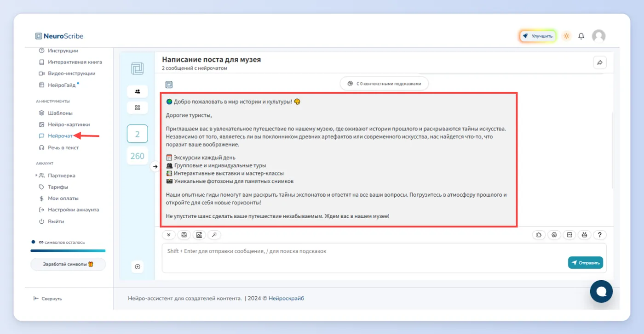Image resolution: width=644 pixels, height=334 pixels.
Task: Click the Нейроскрайб footer link
Action: (286, 298)
